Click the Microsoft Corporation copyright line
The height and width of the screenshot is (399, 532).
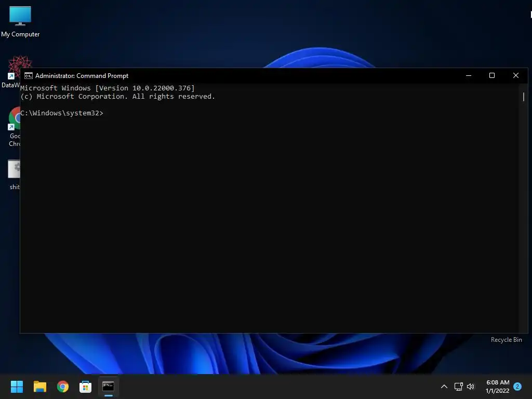pos(118,97)
